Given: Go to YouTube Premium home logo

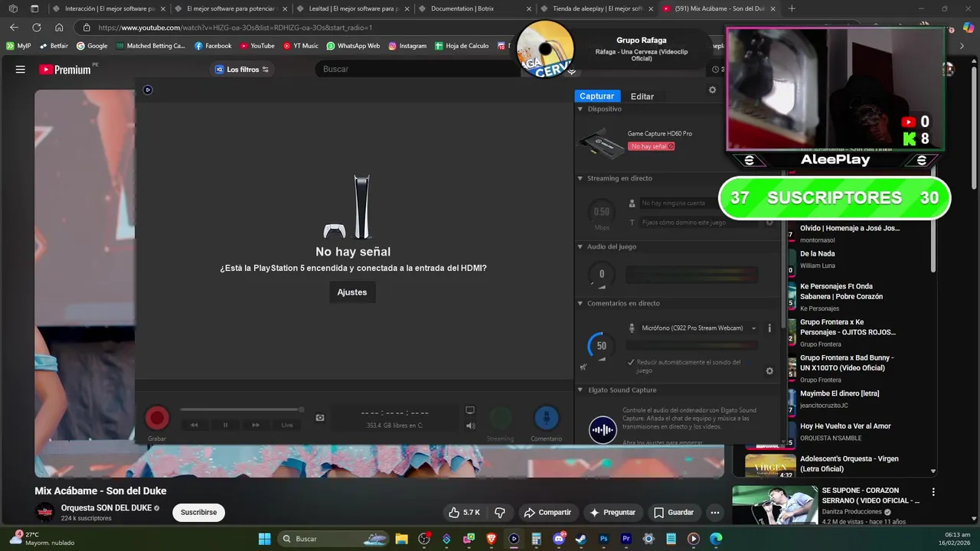Looking at the screenshot, I should coord(66,69).
